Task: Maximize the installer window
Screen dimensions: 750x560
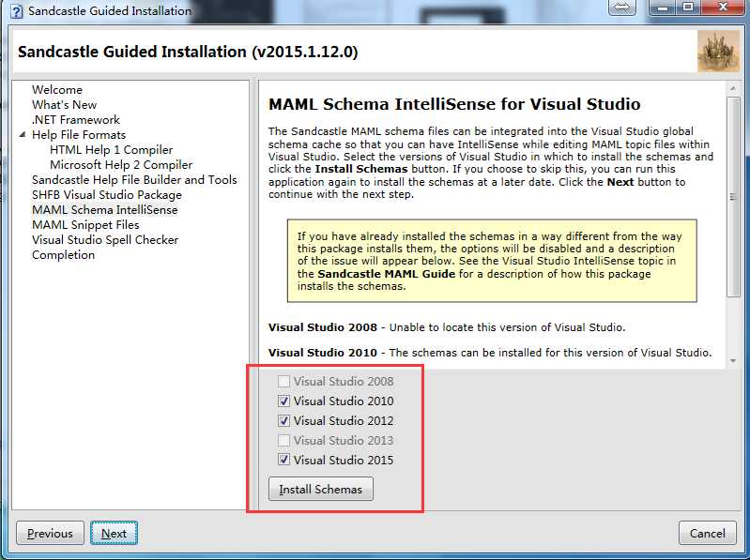Action: click(688, 8)
